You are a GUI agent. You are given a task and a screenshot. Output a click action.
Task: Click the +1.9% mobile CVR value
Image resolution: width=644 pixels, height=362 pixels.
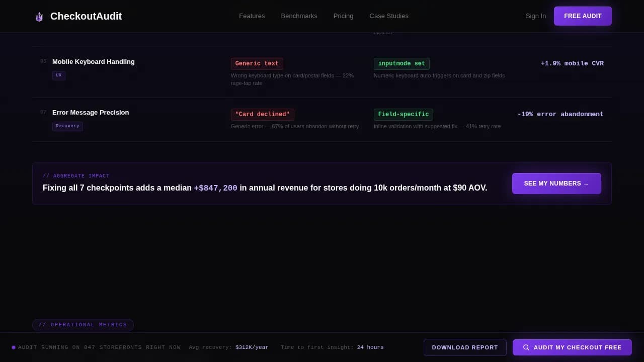572,64
